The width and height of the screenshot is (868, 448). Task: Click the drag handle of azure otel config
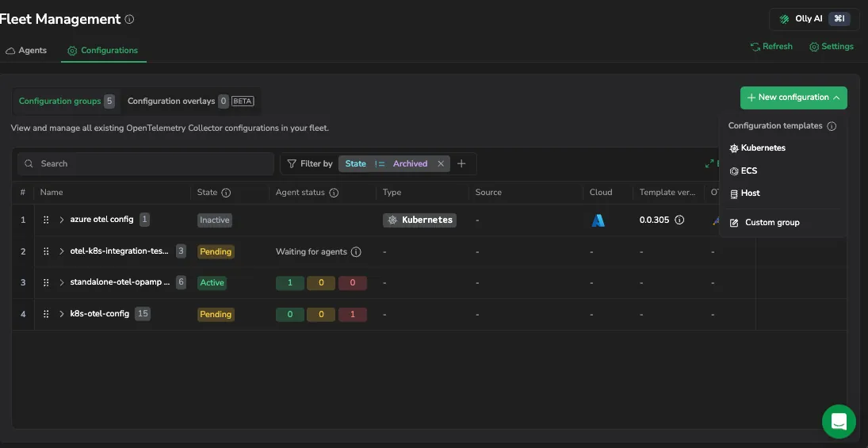(46, 220)
